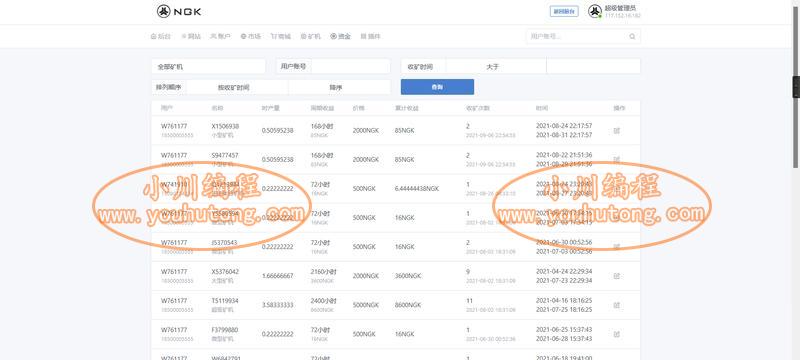Click the time 2021-08-24 22:17:57
The height and width of the screenshot is (360, 800).
[x=564, y=126]
